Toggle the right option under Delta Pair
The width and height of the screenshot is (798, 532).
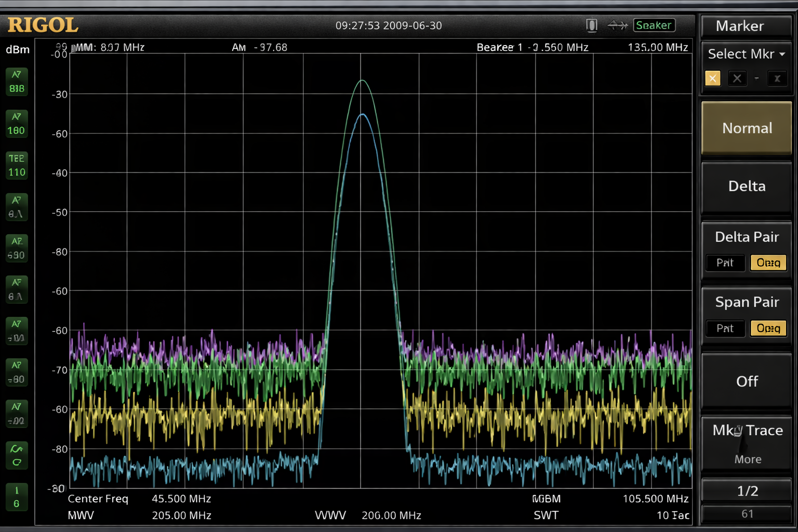[x=768, y=263]
